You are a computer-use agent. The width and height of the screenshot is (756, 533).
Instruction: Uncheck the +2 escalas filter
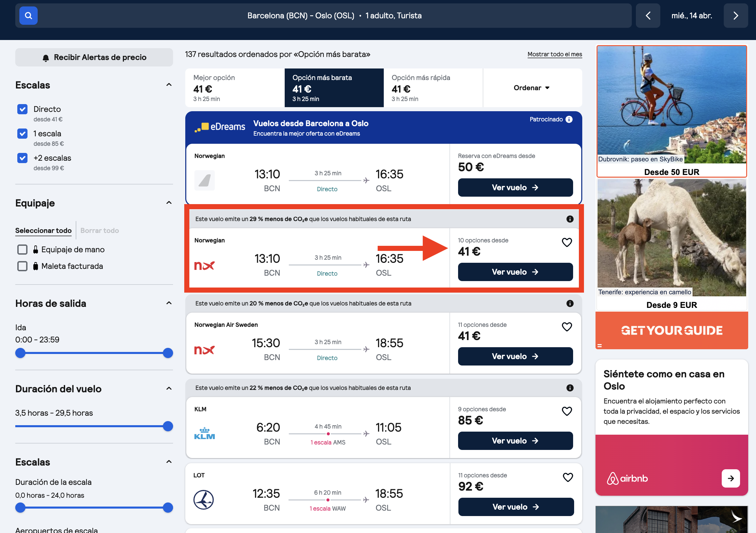coord(22,158)
